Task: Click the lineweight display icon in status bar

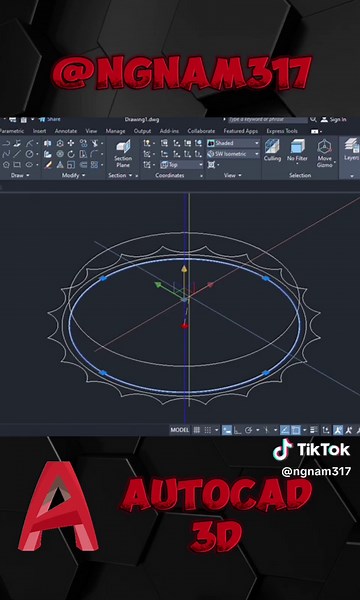Action: pos(314,430)
